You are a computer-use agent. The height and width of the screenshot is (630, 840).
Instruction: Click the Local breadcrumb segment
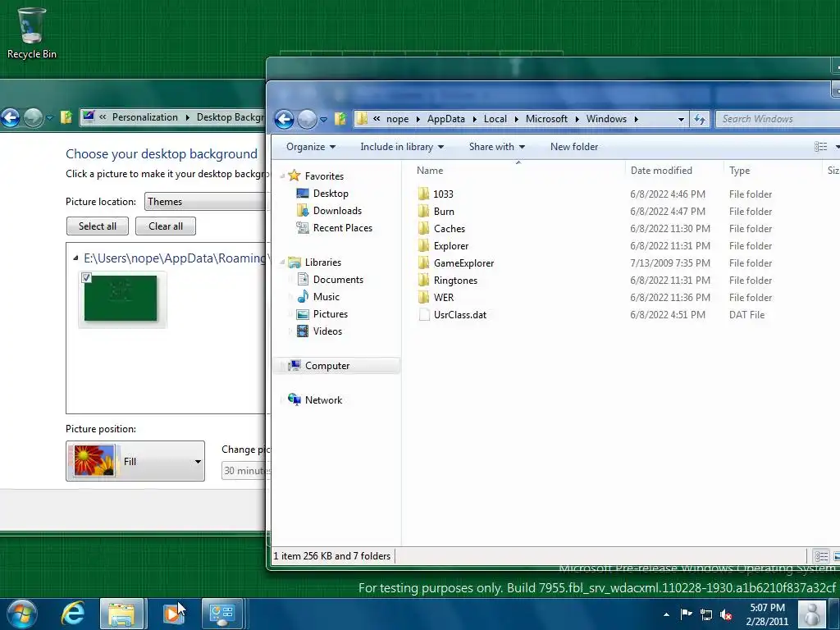495,119
